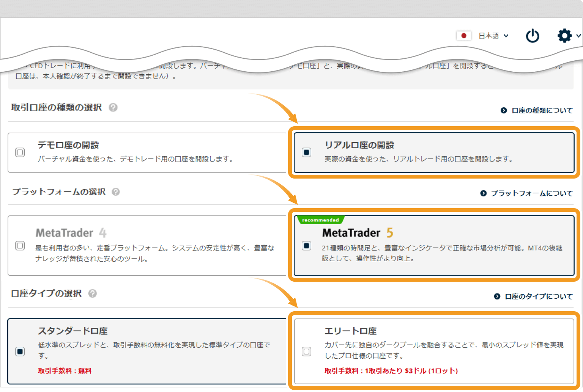Click arrow icon before プラットフォームについて
The width and height of the screenshot is (583, 392).
(483, 193)
